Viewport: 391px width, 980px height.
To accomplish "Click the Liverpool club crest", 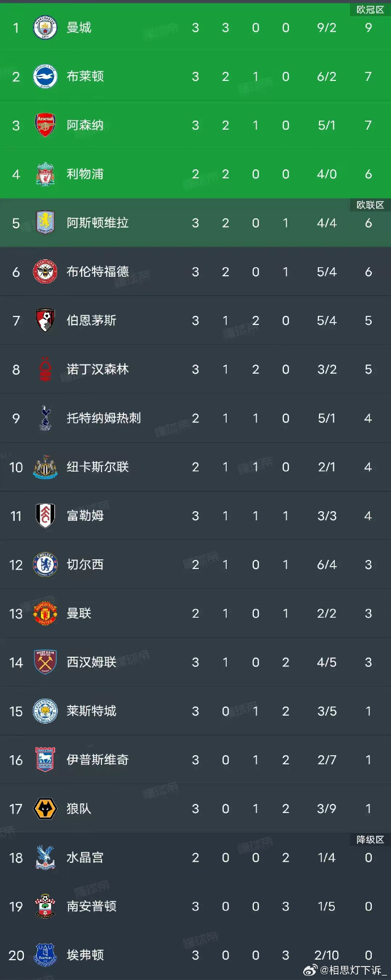I will click(45, 174).
